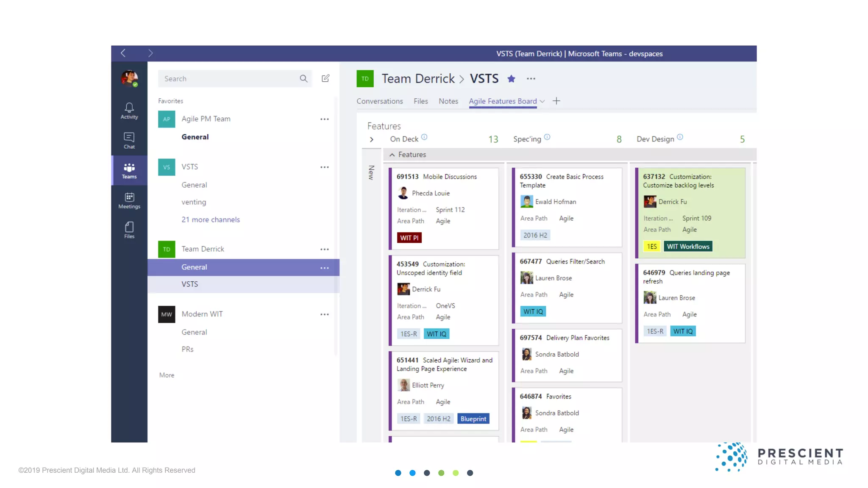868x488 pixels.
Task: Switch to the Conversations tab
Action: point(379,101)
